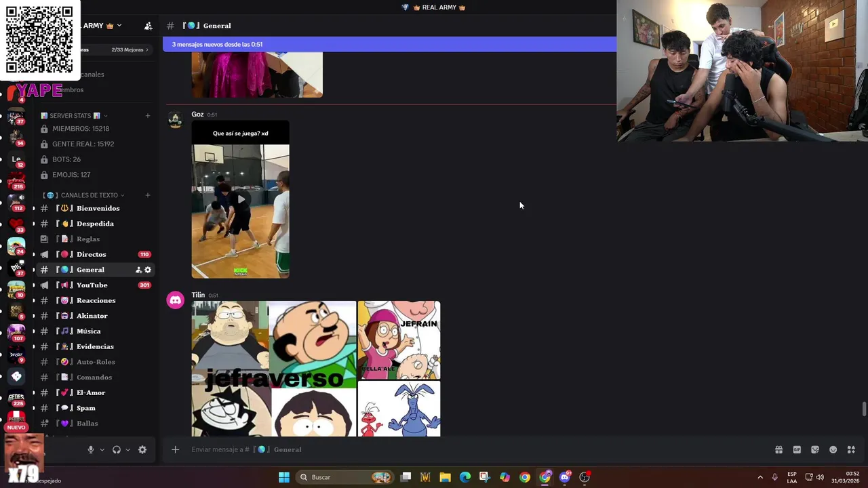Expand the REAL ARMY server dropdown menu
868x488 pixels.
pyautogui.click(x=119, y=26)
